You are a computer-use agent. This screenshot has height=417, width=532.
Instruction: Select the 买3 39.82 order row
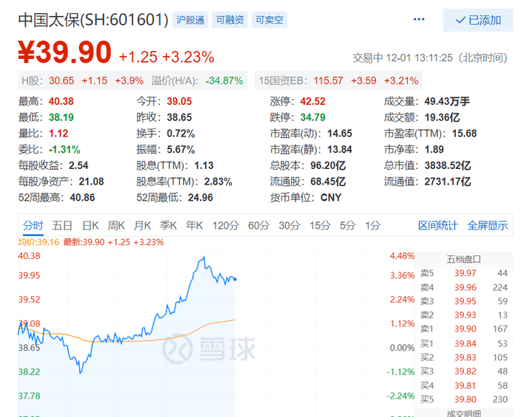pyautogui.click(x=464, y=371)
